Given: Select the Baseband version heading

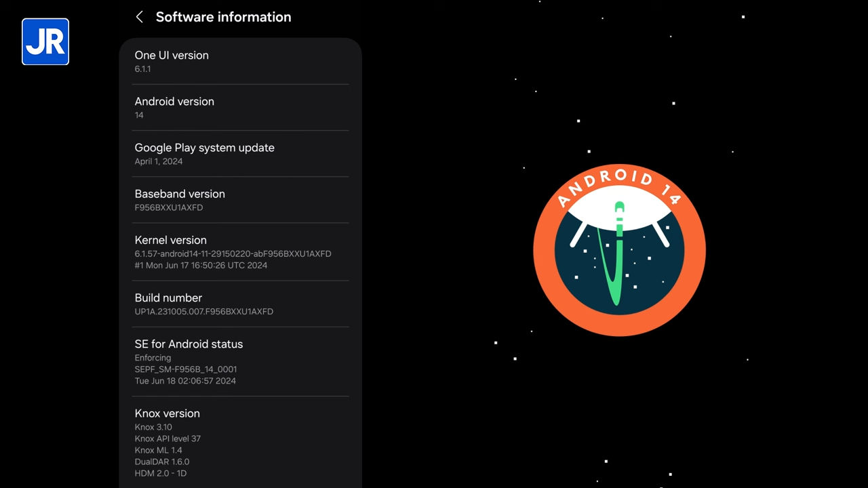Looking at the screenshot, I should pyautogui.click(x=180, y=194).
